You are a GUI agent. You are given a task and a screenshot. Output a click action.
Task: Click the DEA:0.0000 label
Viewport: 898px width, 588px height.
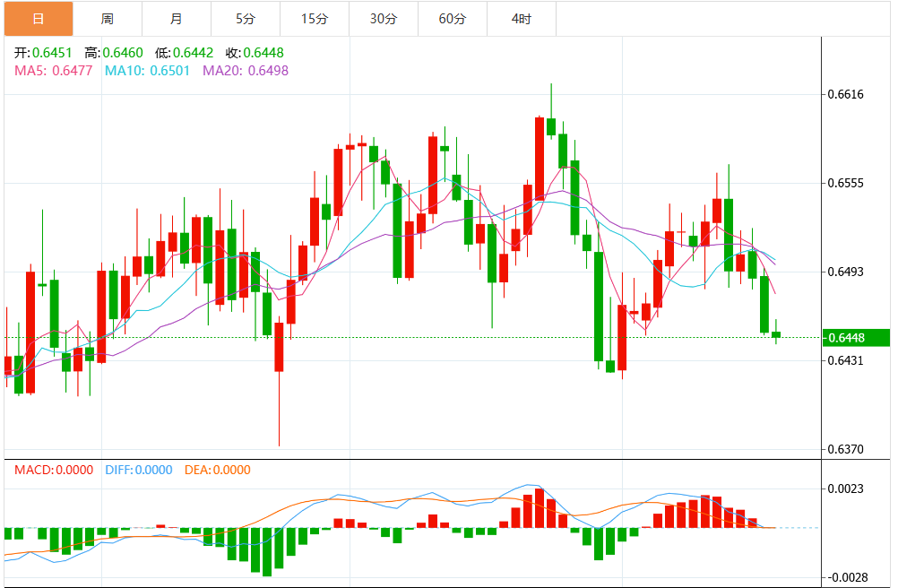pos(218,470)
